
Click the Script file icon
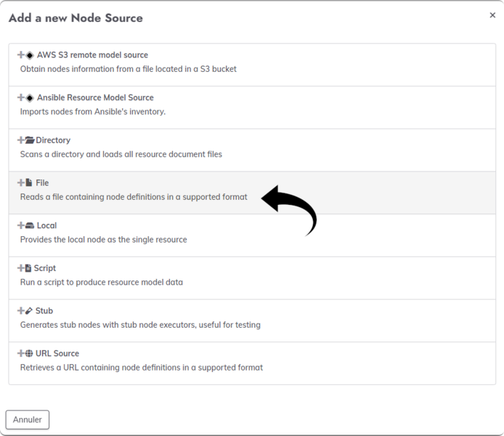point(28,268)
